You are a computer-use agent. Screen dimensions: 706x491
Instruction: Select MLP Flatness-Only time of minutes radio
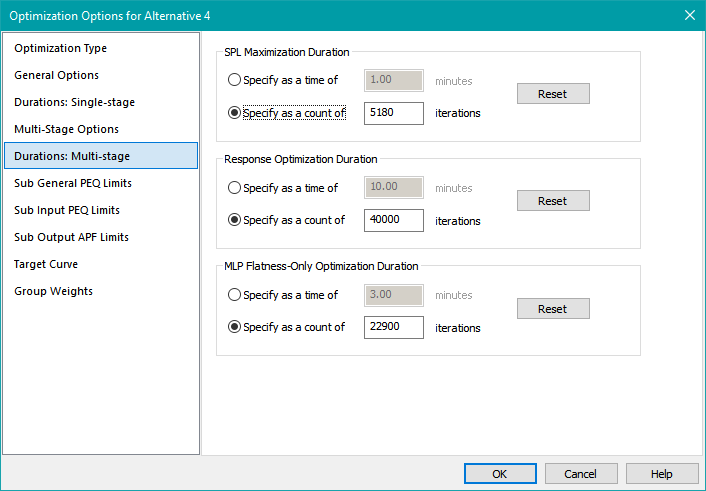(x=234, y=295)
